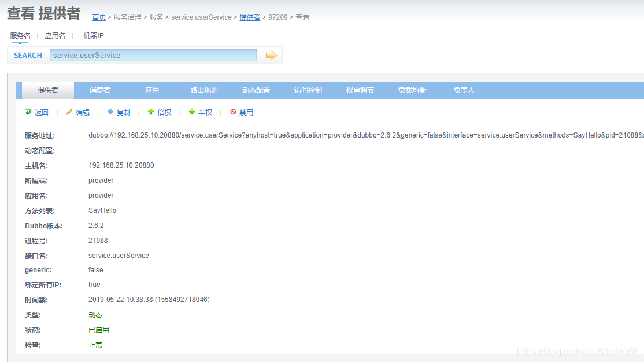This screenshot has height=362, width=644.
Task: Click the SEARCH label
Action: tap(28, 55)
